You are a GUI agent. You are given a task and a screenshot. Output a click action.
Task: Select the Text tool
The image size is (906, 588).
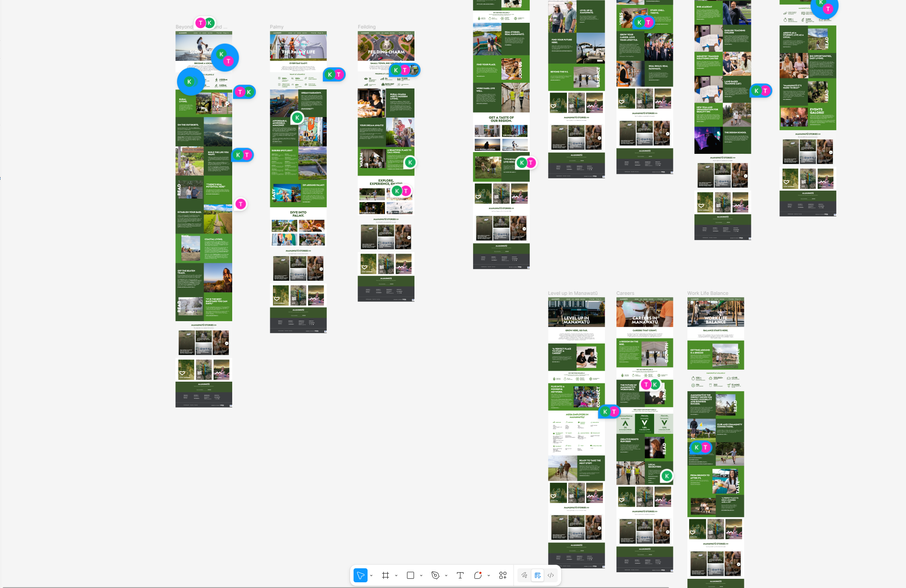(x=460, y=575)
